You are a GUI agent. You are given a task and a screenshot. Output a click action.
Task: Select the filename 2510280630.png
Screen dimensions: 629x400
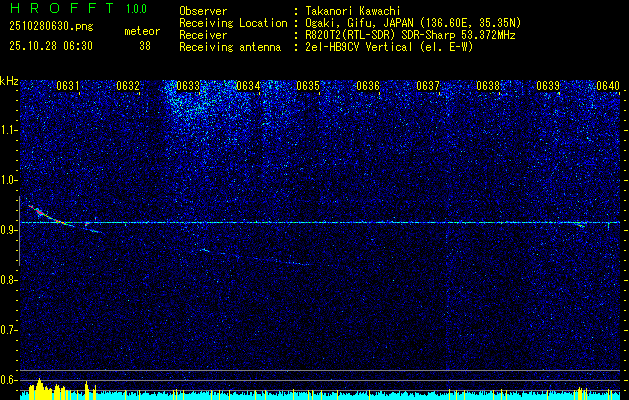[x=51, y=27]
